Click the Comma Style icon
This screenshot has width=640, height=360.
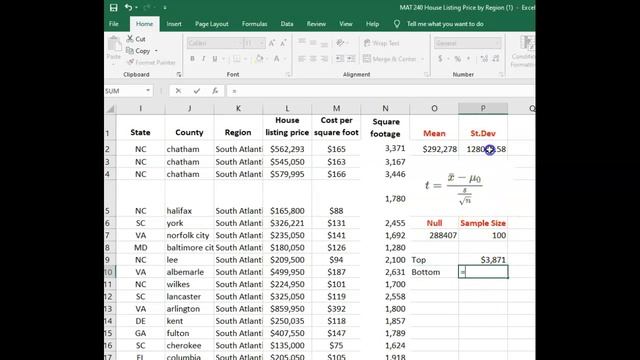point(469,59)
